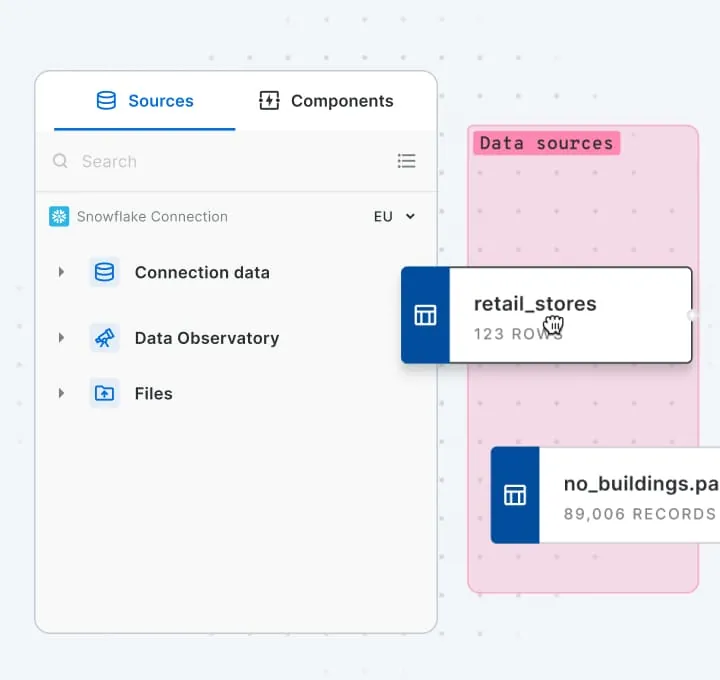Click the search magnifier icon
The image size is (720, 680).
[x=61, y=161]
